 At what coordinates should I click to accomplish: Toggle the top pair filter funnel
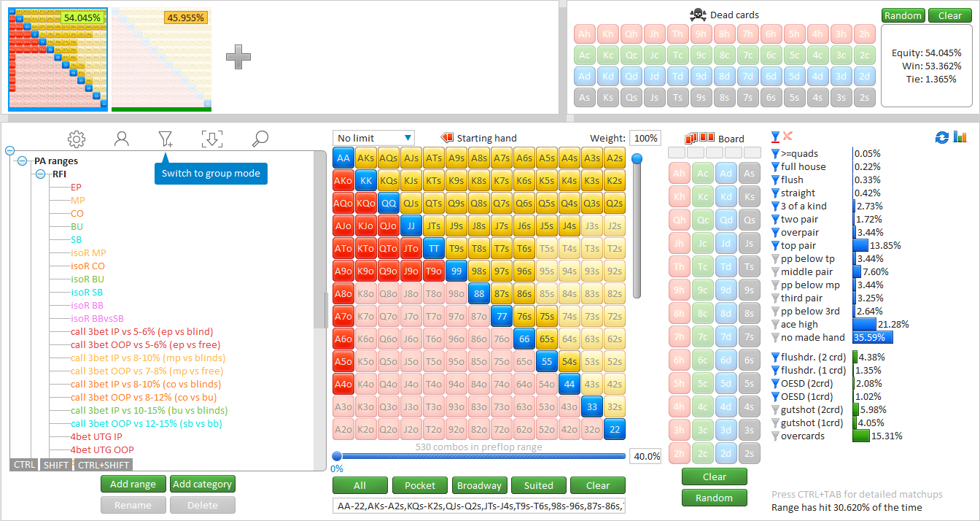coord(775,246)
